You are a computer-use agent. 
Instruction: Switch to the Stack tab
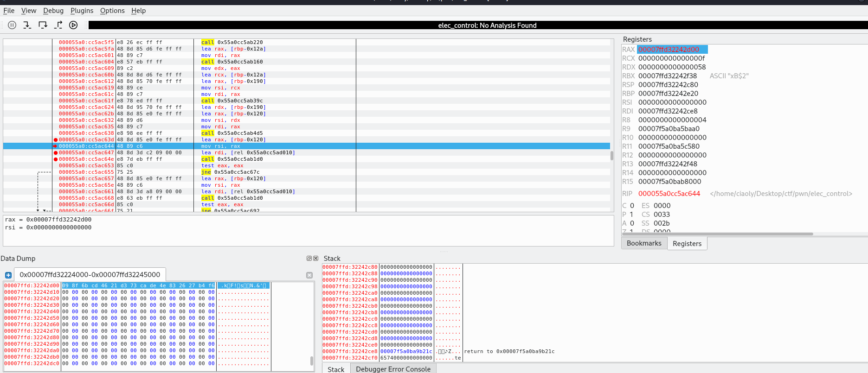point(336,369)
